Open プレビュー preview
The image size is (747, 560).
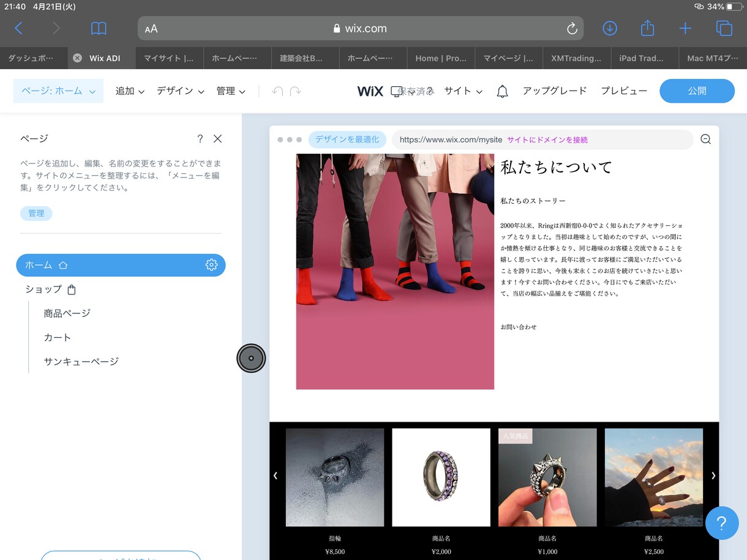pos(624,91)
